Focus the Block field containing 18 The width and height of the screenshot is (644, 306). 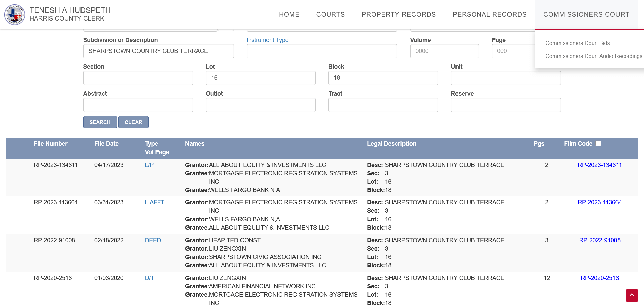coord(383,78)
